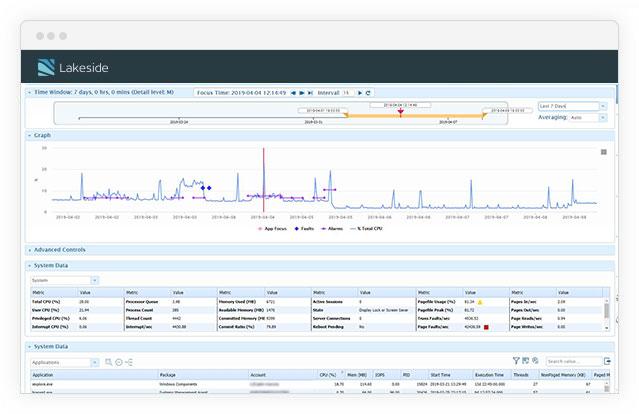Refresh the focus time data
The image size is (639, 414).
[x=368, y=93]
